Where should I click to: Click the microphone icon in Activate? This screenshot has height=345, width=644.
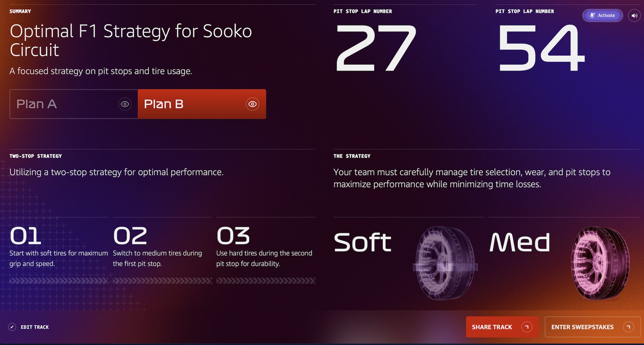(x=592, y=15)
